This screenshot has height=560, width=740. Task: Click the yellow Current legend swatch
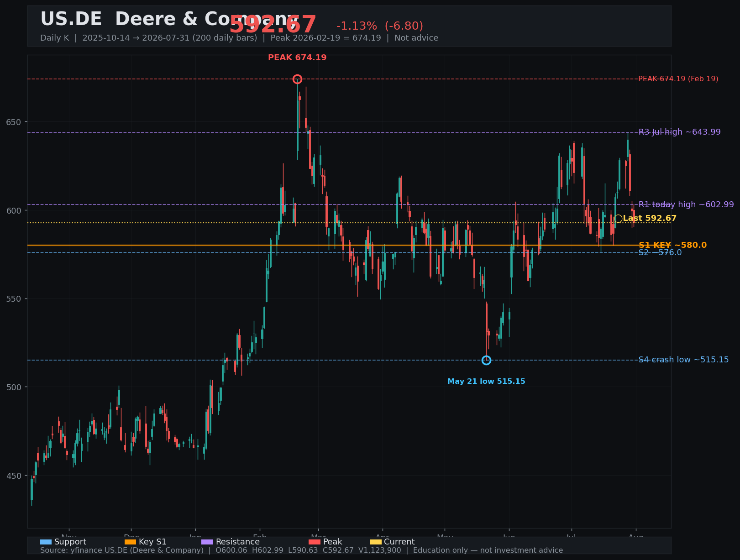click(x=375, y=542)
